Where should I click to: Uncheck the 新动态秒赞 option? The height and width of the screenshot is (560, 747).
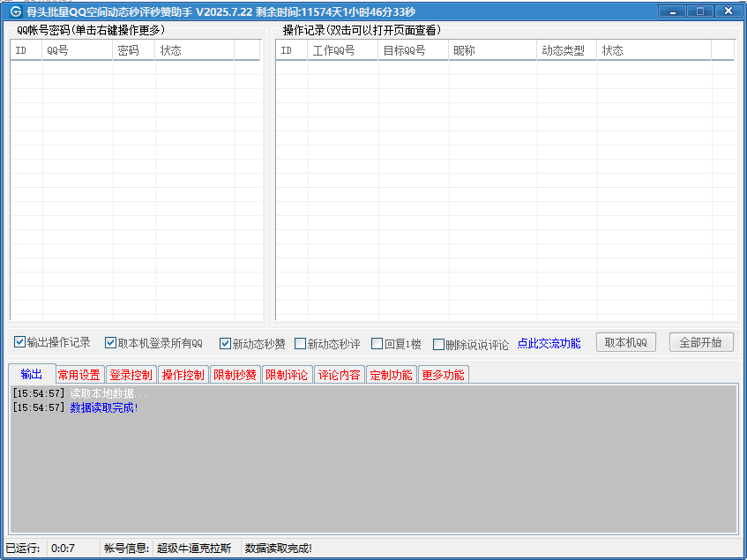tap(226, 343)
